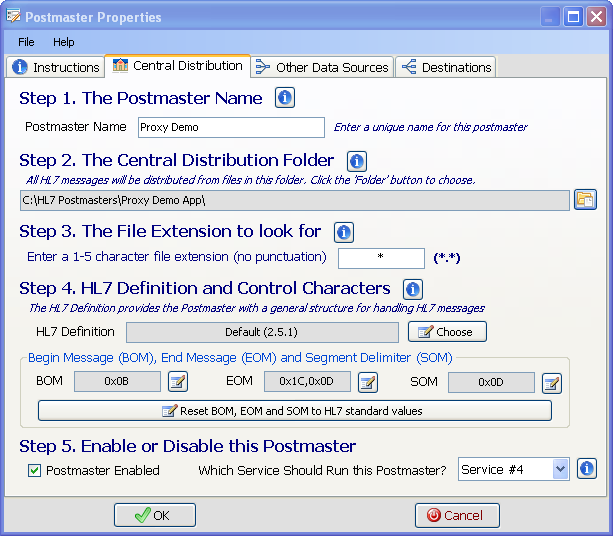This screenshot has height=536, width=613.
Task: Click the file extension input box
Action: tap(381, 258)
